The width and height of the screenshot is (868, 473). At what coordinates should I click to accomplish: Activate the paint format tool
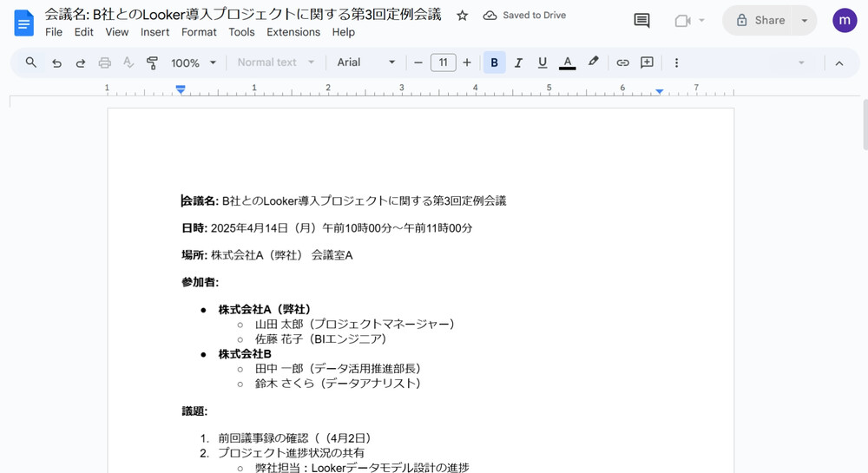point(152,62)
